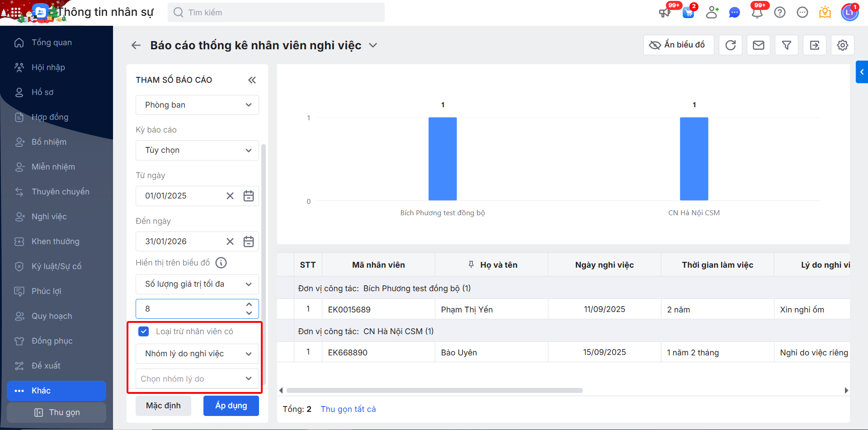
Task: Click the refresh report icon
Action: (x=731, y=45)
